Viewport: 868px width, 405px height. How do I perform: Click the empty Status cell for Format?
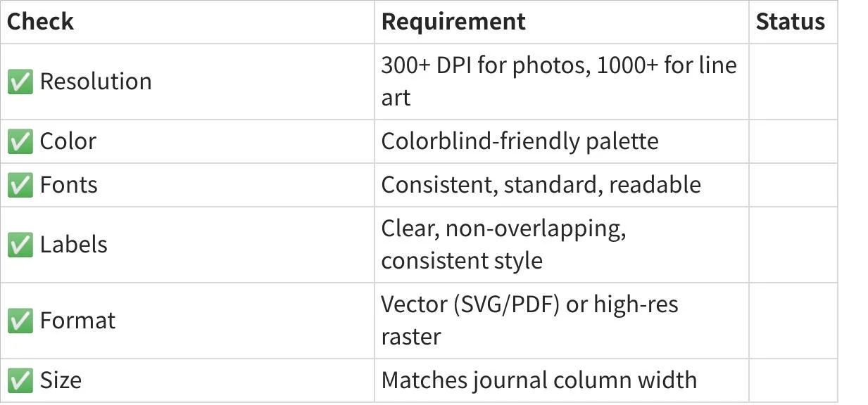pyautogui.click(x=793, y=321)
